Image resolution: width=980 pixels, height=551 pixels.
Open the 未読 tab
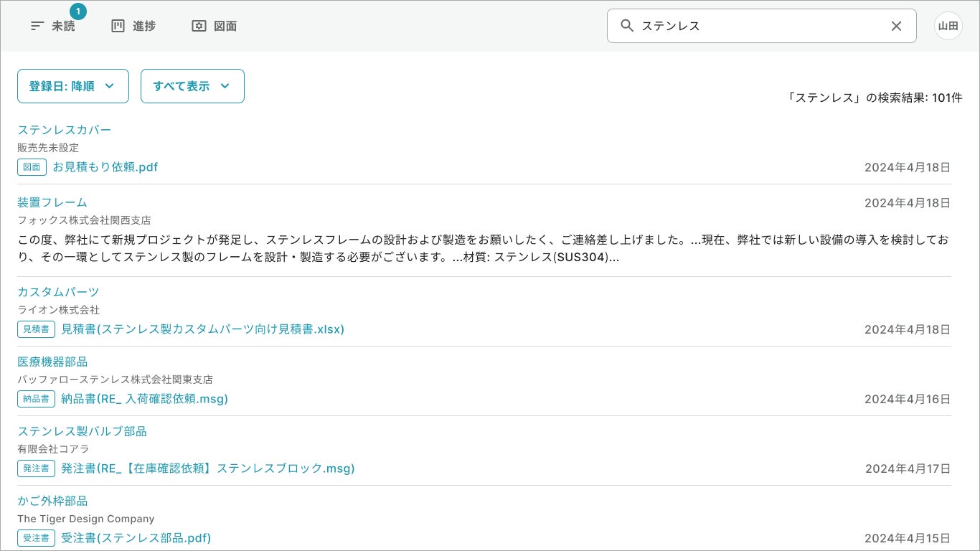[x=63, y=27]
